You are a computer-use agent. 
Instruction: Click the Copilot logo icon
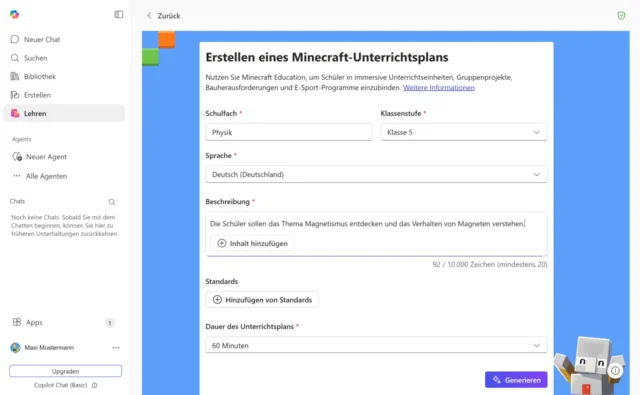(15, 14)
